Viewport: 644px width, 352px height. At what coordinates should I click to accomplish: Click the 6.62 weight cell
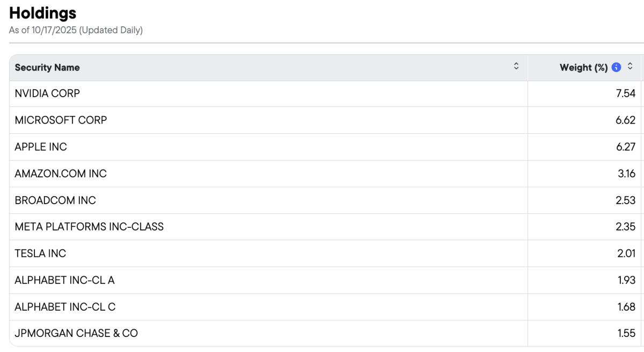click(x=625, y=120)
